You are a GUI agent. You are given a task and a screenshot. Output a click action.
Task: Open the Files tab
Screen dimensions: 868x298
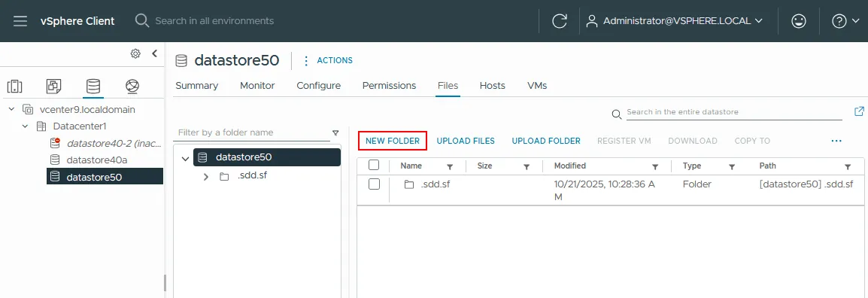tap(448, 86)
